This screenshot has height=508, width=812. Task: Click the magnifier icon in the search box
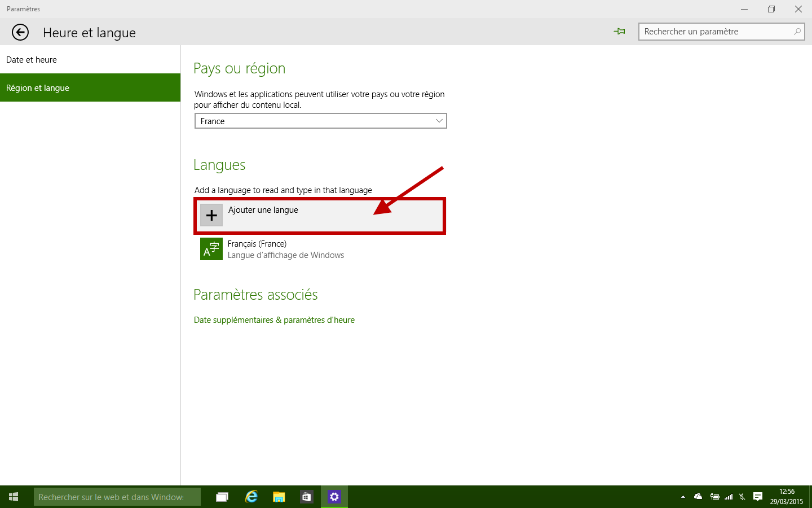797,32
